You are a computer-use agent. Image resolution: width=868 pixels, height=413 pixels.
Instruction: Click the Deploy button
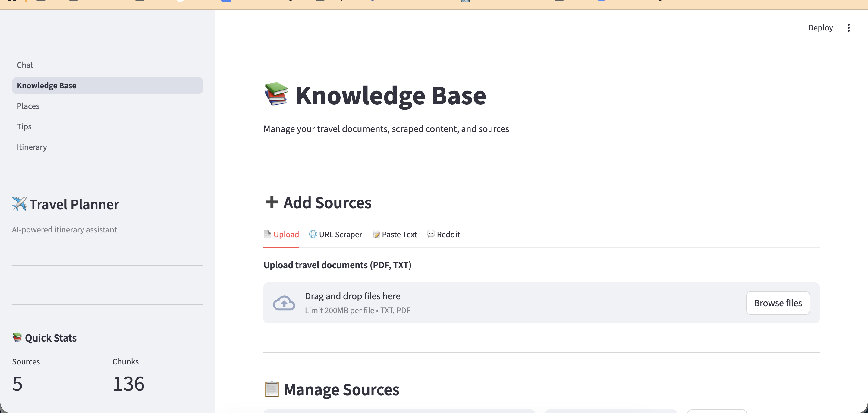820,27
